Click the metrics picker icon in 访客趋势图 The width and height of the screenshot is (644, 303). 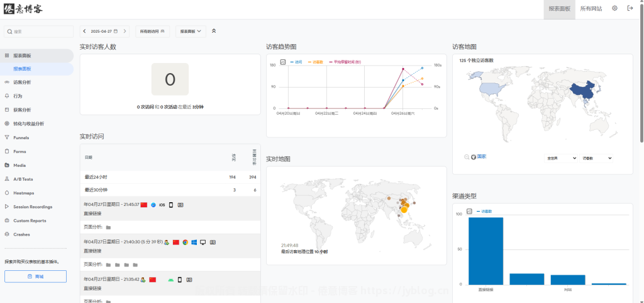pos(283,62)
